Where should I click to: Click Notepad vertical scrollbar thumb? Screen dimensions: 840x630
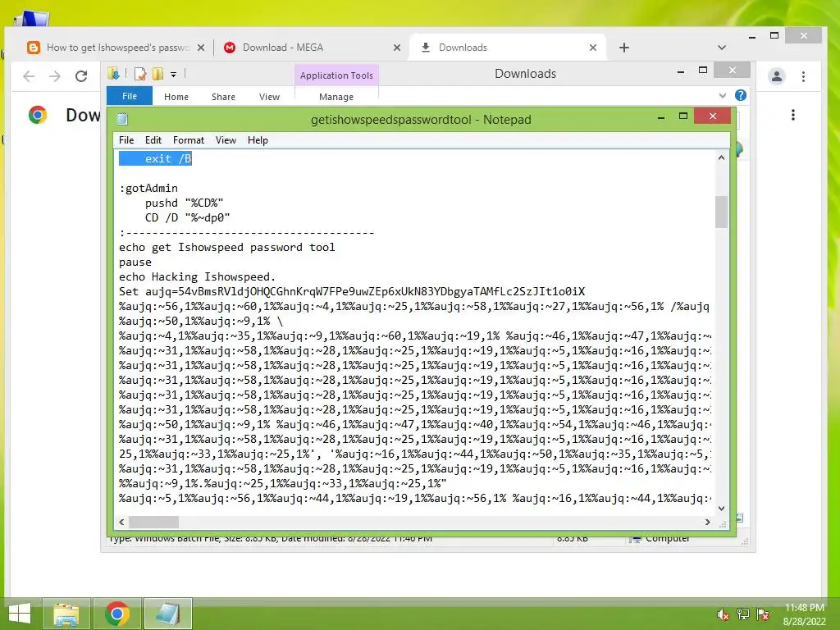(721, 212)
